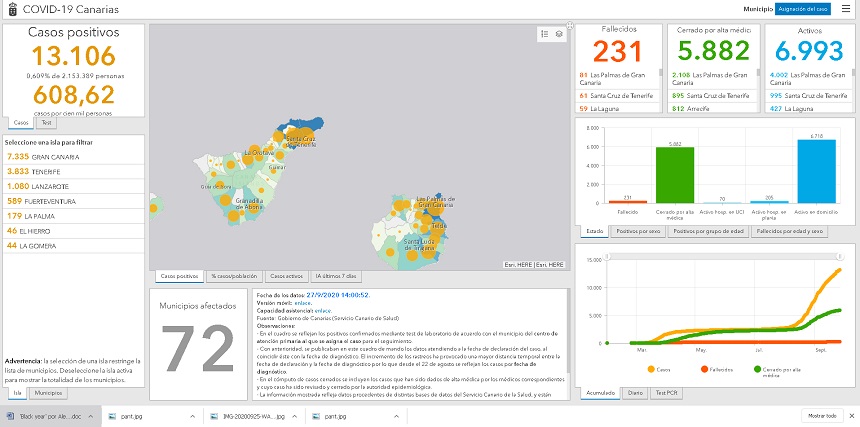Open the hamburger menu at top right

click(846, 9)
